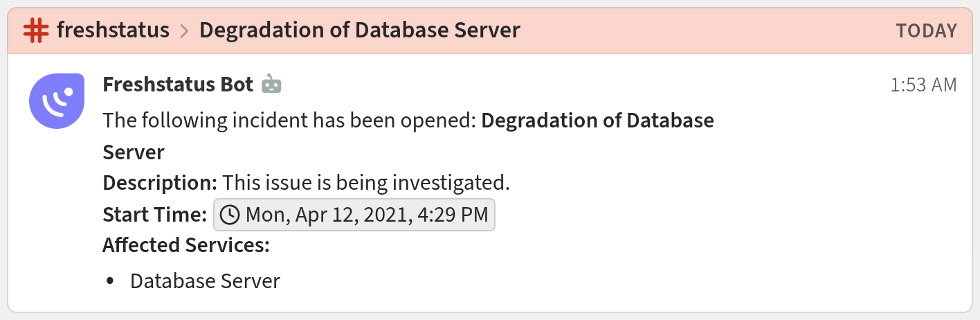Open the Freshstatus Bot sender name
Viewport: 980px width, 320px height.
(x=178, y=85)
